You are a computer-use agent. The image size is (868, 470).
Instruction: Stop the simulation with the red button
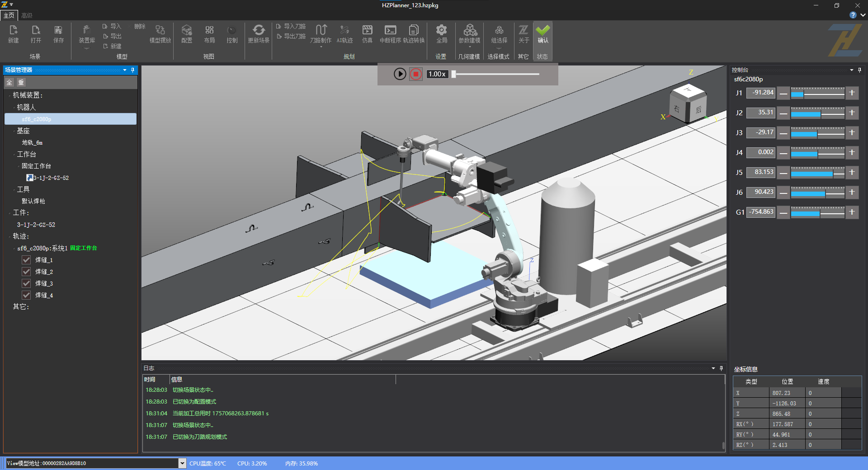[416, 74]
